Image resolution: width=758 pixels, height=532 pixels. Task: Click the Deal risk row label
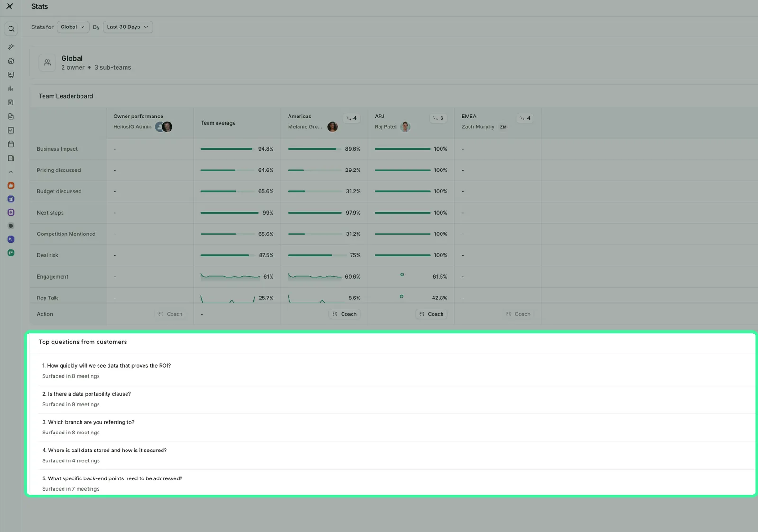pyautogui.click(x=48, y=256)
